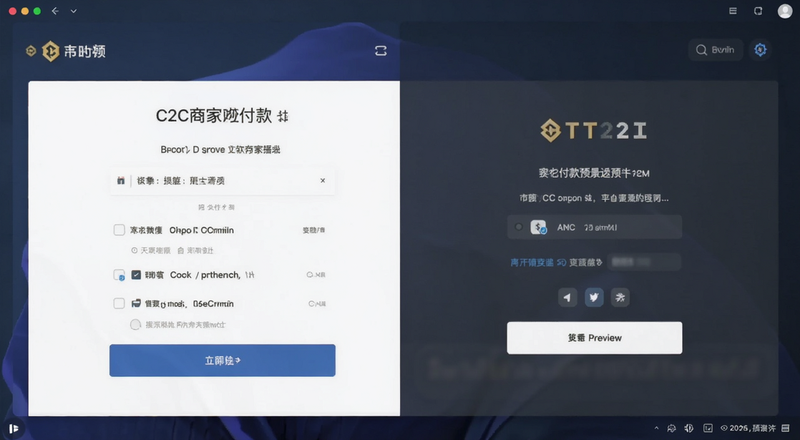This screenshot has width=800, height=440.
Task: Click the lock icon under 'Ohpo CCmmiin'
Action: pos(181,251)
